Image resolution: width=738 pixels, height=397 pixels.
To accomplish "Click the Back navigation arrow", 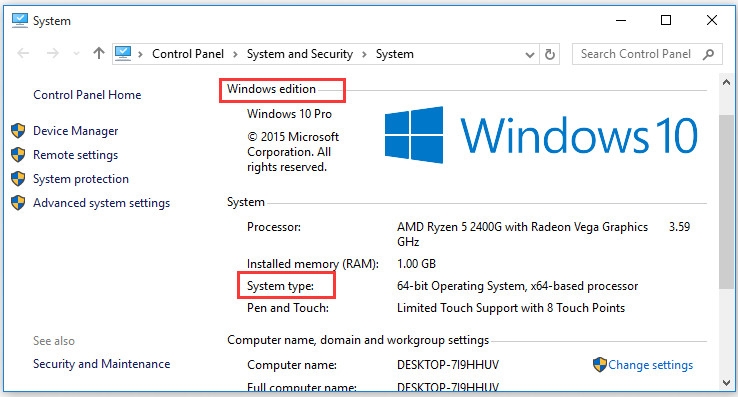I will (x=23, y=53).
